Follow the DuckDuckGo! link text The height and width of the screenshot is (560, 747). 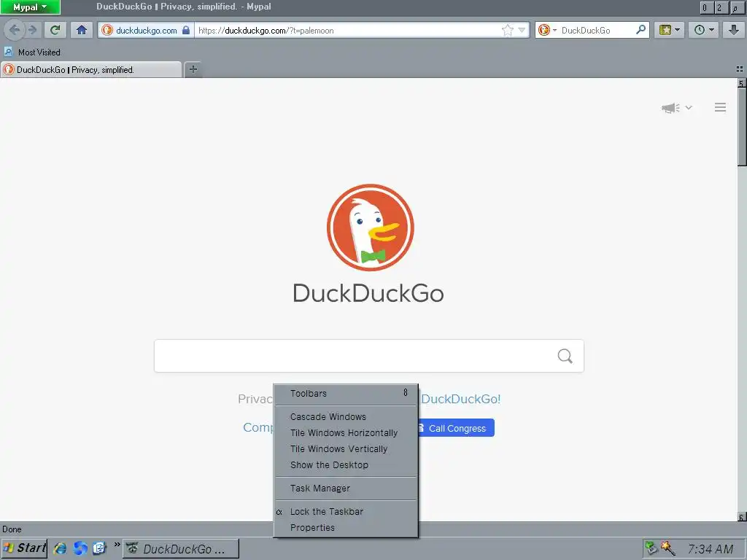click(x=461, y=399)
